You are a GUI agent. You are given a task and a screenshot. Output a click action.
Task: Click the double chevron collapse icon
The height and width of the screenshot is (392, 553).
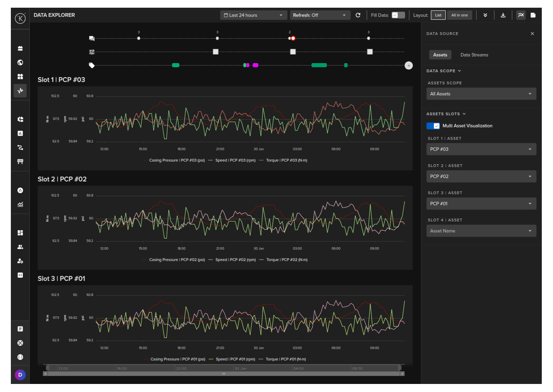485,15
